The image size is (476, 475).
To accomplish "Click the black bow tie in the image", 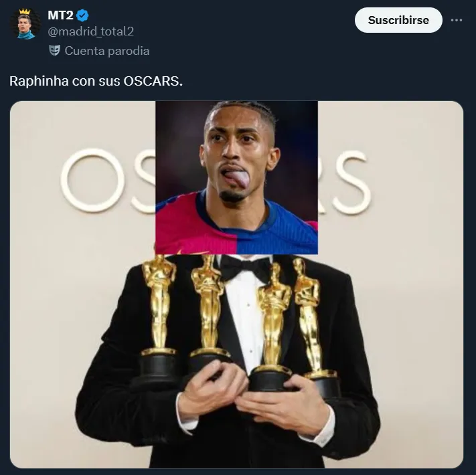I will 245,268.
